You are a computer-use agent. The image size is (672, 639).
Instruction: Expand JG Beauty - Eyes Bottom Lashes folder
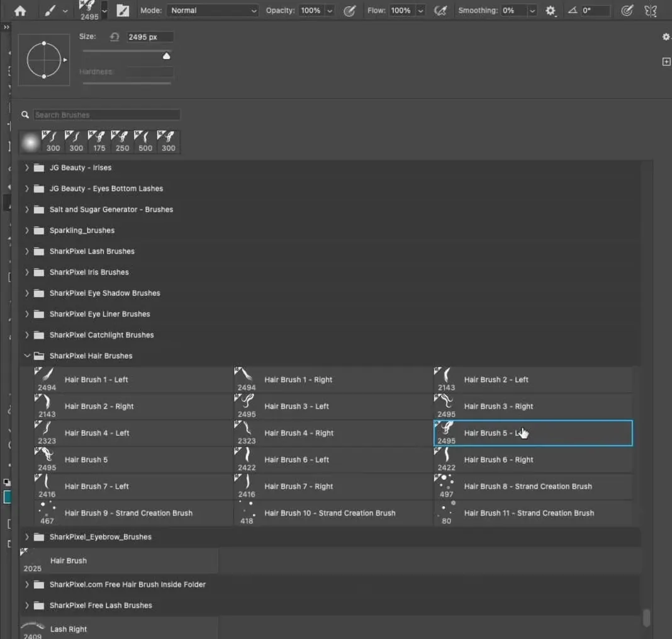(x=26, y=189)
